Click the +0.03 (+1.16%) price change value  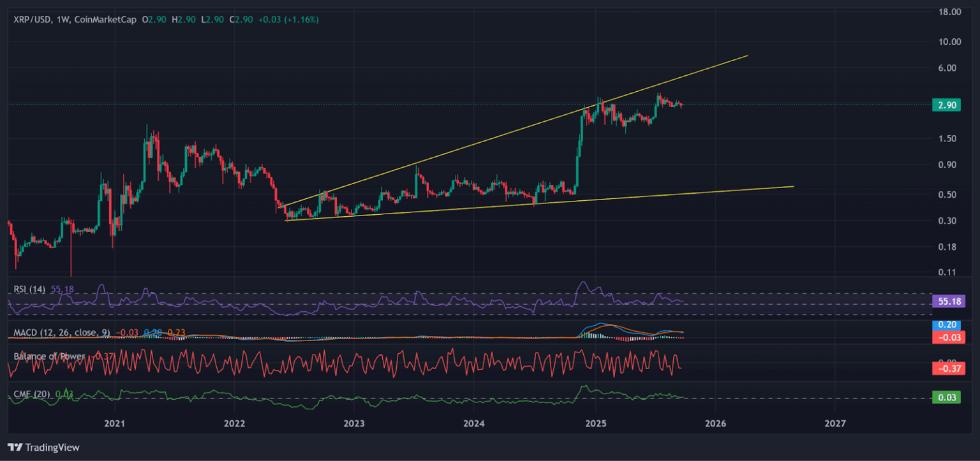288,20
